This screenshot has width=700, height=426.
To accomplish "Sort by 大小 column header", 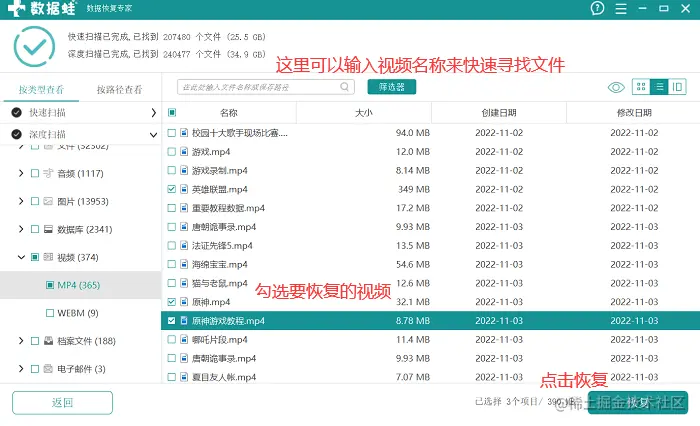I will (364, 113).
